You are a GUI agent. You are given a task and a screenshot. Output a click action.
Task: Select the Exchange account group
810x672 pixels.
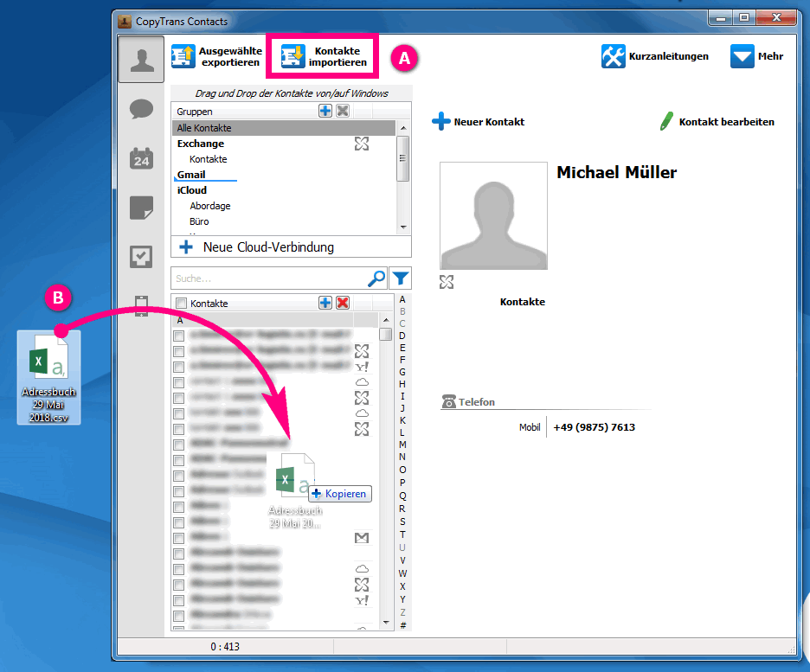coord(201,144)
